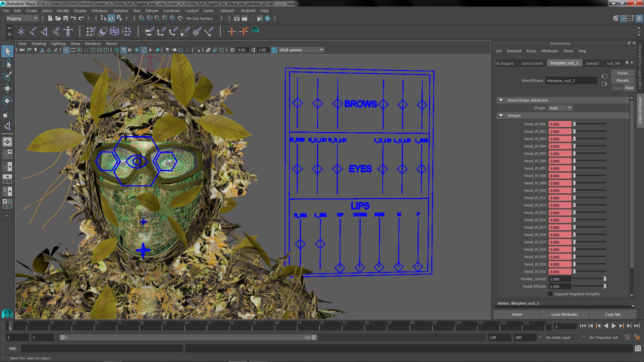Click the Create Joint shelf icon
The image size is (644, 362).
(x=33, y=32)
